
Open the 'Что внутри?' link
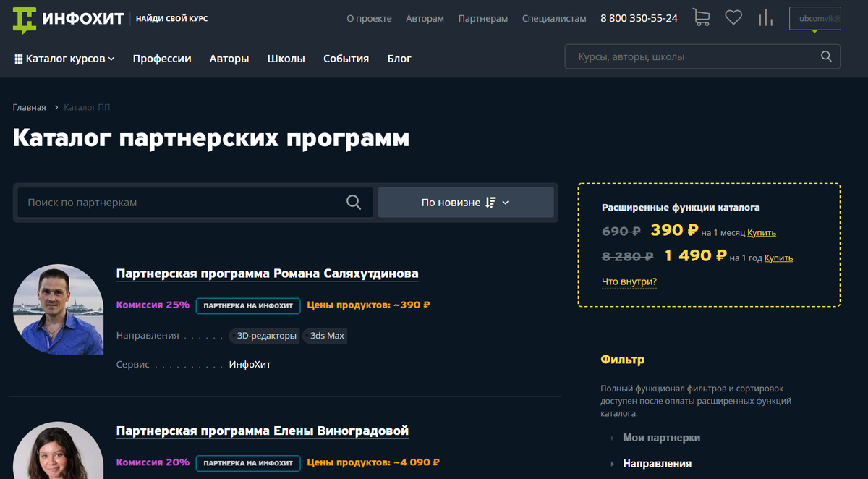click(629, 281)
